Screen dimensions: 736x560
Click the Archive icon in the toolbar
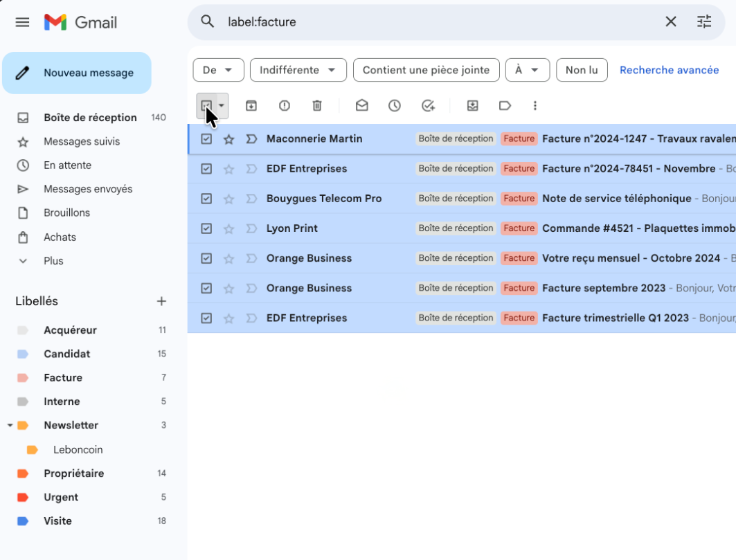(x=251, y=106)
